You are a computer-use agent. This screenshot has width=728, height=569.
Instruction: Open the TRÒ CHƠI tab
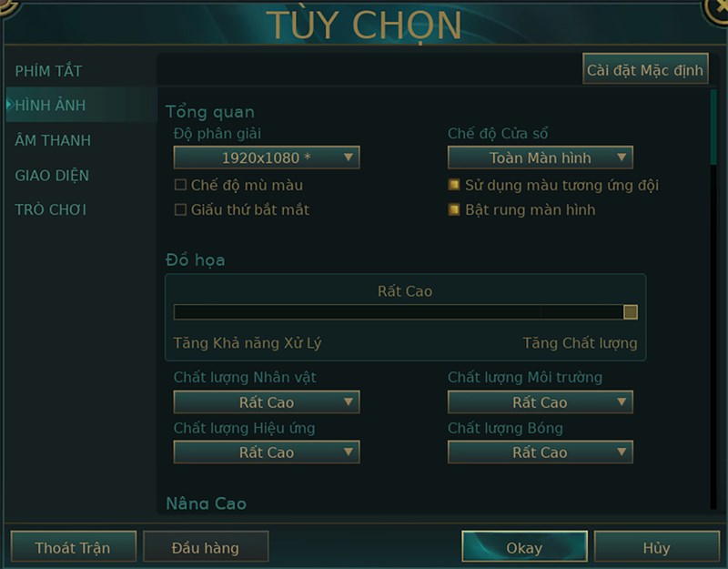click(x=51, y=209)
